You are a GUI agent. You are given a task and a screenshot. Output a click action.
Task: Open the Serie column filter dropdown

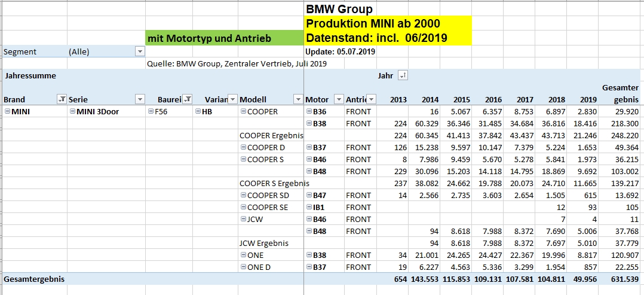tap(140, 99)
